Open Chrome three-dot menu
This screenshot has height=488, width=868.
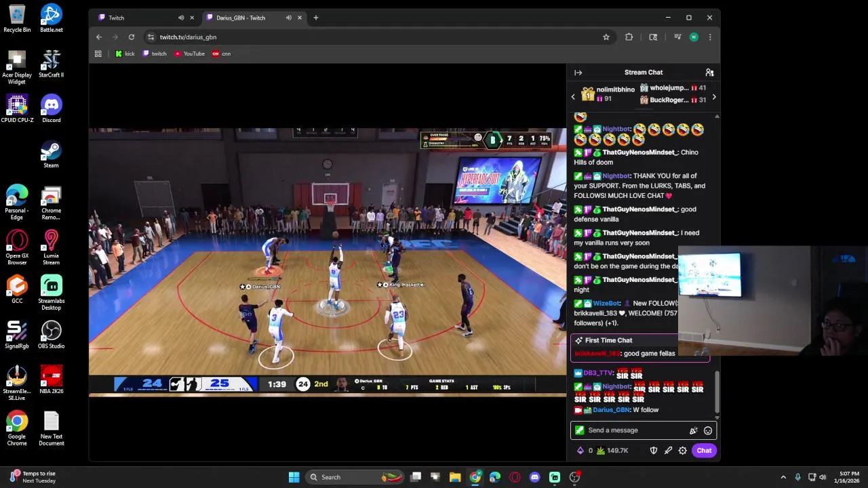coord(710,37)
